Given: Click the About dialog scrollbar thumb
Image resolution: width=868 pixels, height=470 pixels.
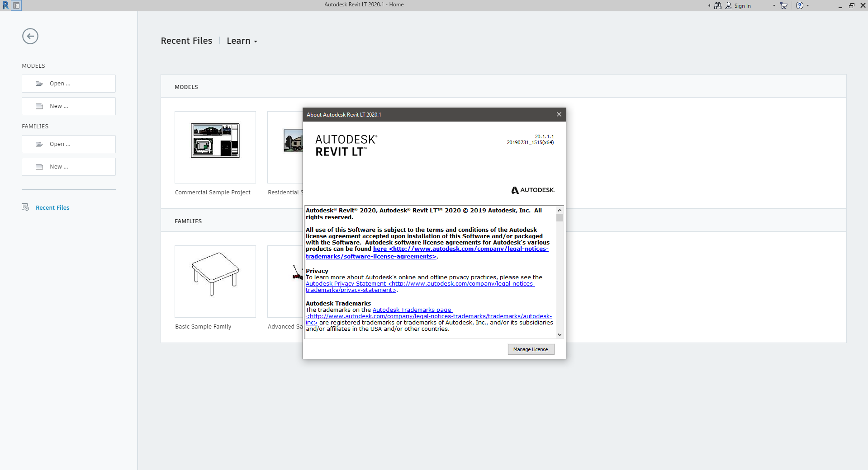Looking at the screenshot, I should (x=560, y=218).
